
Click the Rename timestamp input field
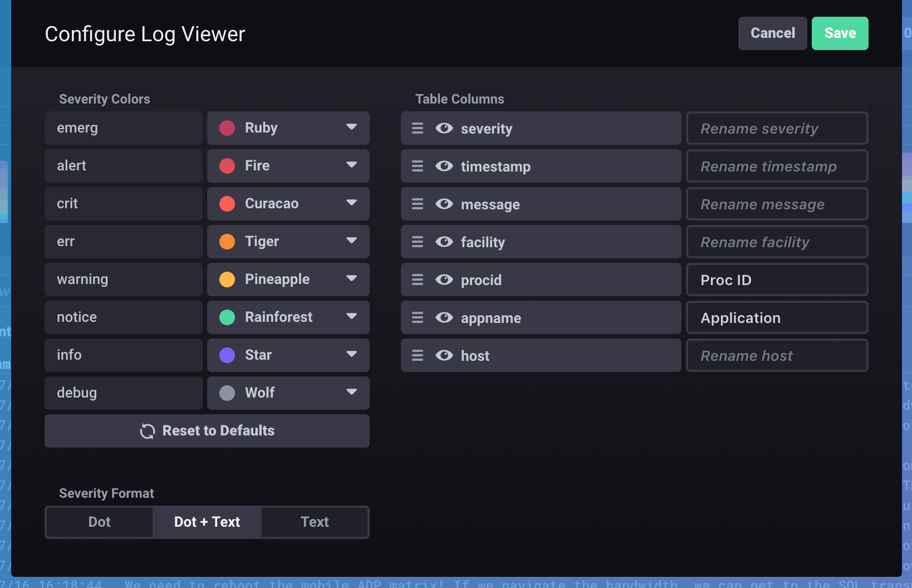pyautogui.click(x=777, y=166)
